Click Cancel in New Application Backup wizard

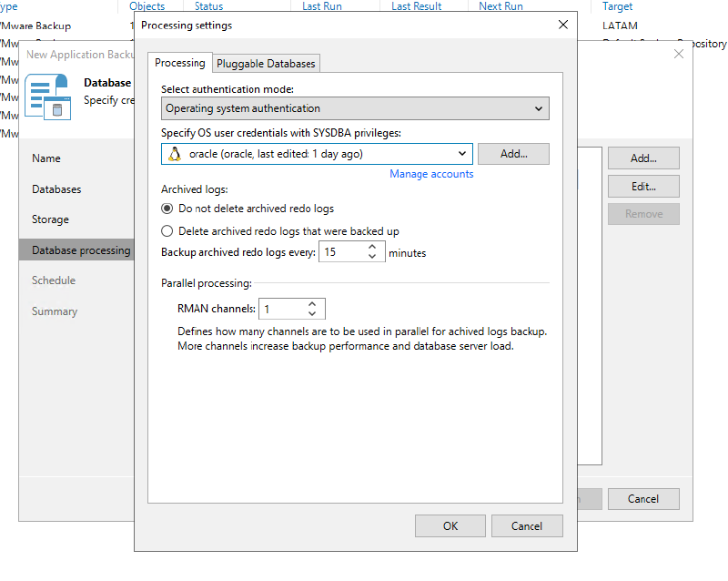pyautogui.click(x=643, y=499)
